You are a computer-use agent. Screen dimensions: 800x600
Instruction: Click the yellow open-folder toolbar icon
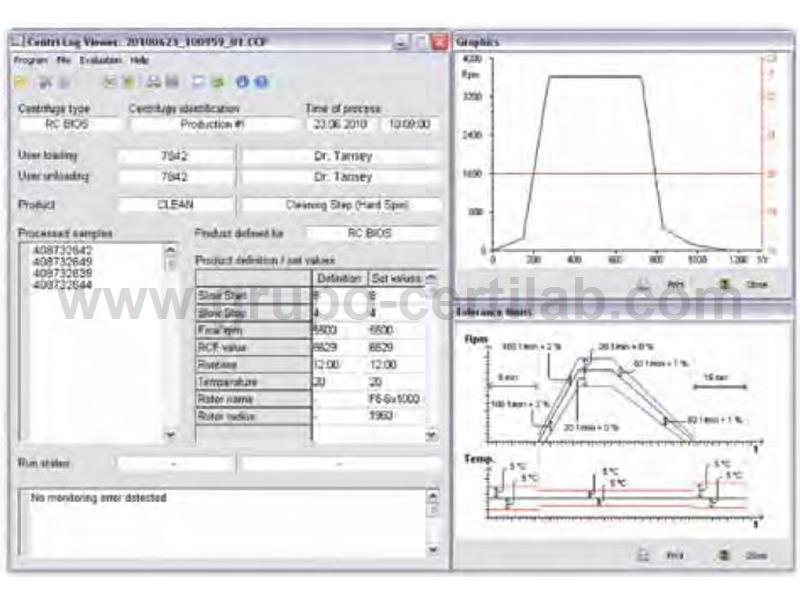[x=21, y=82]
